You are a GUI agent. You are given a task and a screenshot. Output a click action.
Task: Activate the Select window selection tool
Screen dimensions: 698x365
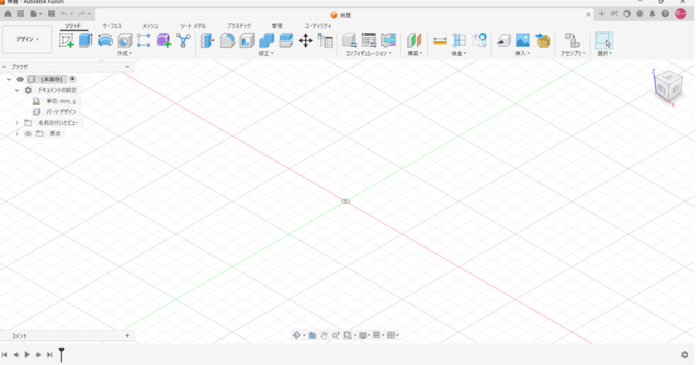pos(604,41)
